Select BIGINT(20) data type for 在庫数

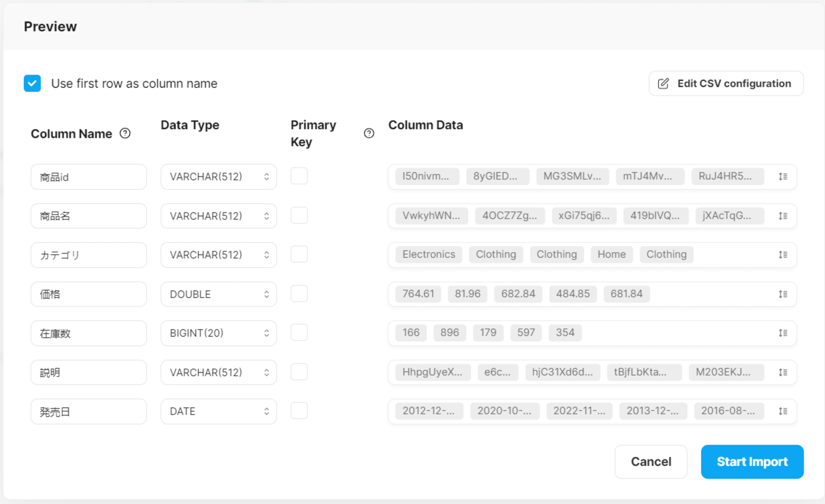tap(218, 333)
